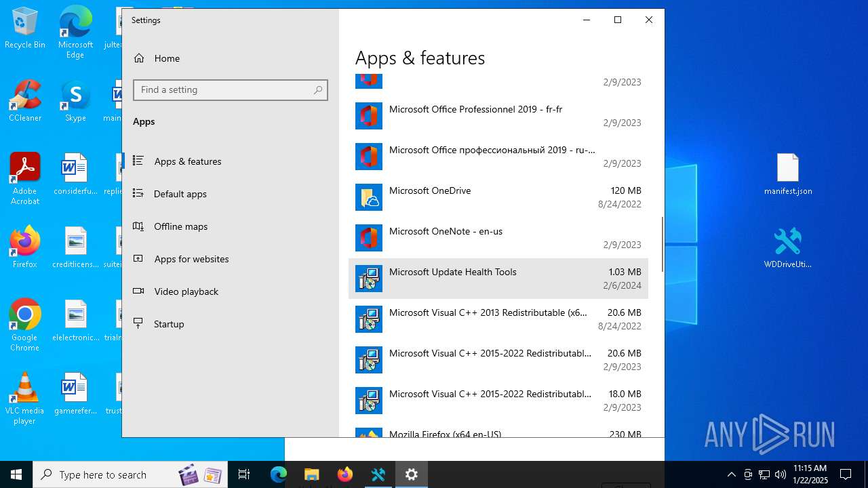Click the Video playback sidebar icon

pyautogui.click(x=138, y=291)
